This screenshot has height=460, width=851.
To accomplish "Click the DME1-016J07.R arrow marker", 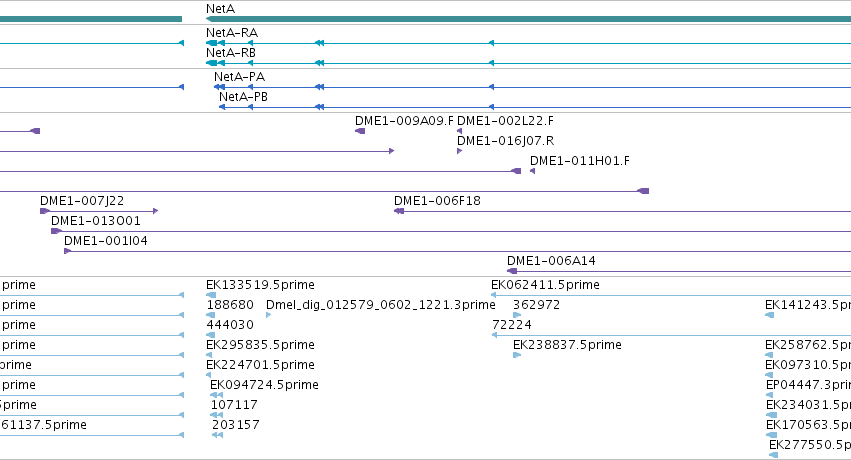I will pos(459,151).
